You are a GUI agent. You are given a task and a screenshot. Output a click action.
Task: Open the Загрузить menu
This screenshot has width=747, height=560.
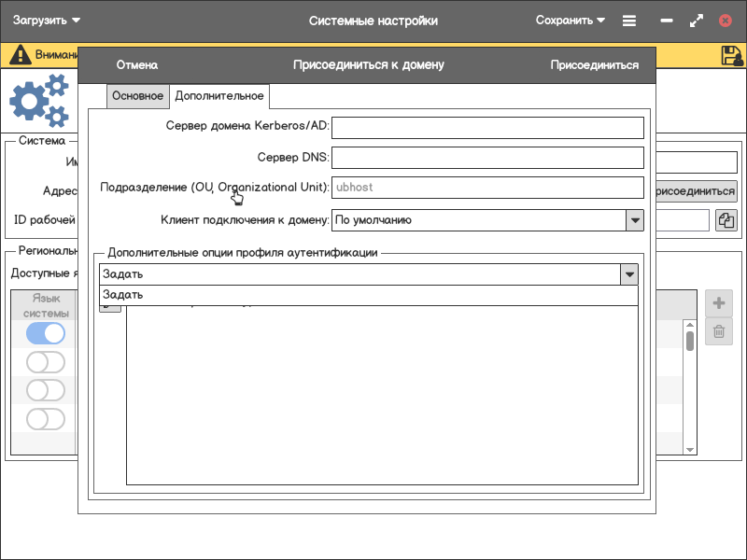47,21
